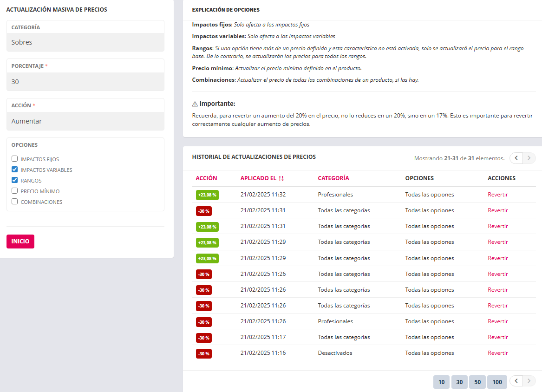Click next page arrow at table bottom
542x392 pixels.
click(x=529, y=381)
